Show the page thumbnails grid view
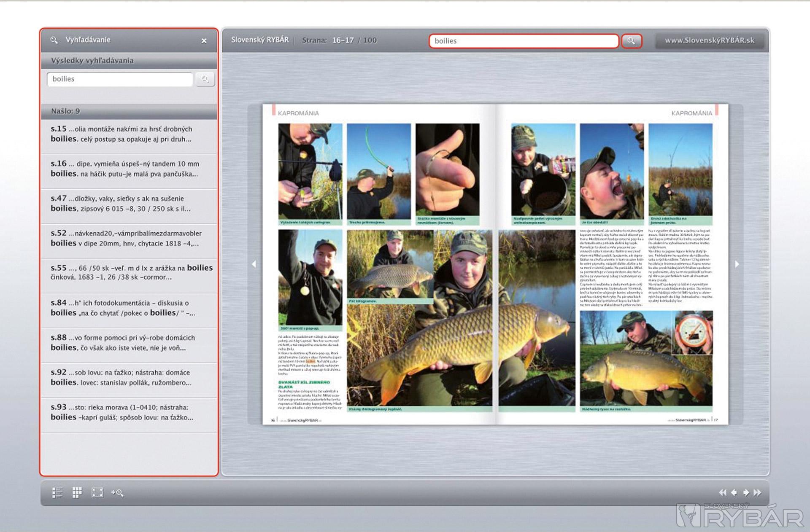 click(x=77, y=492)
